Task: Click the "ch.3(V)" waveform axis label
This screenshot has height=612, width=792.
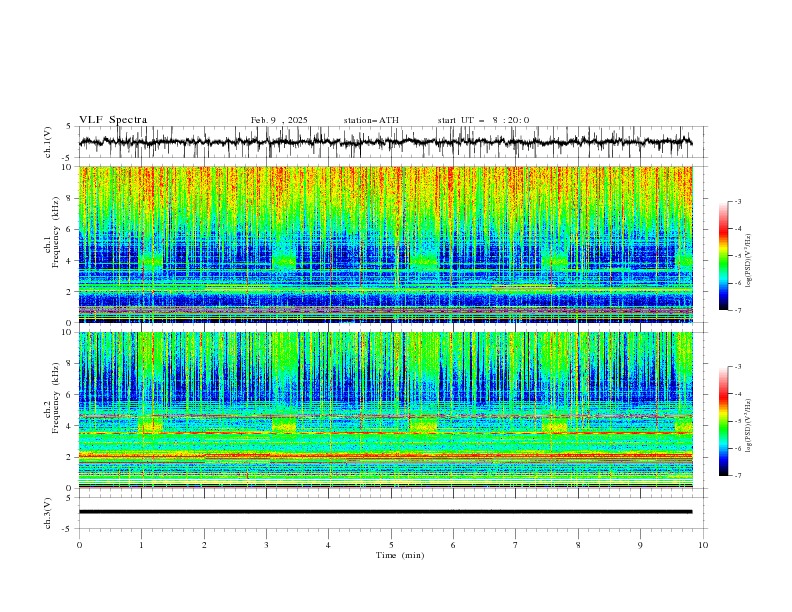Action: (x=48, y=513)
